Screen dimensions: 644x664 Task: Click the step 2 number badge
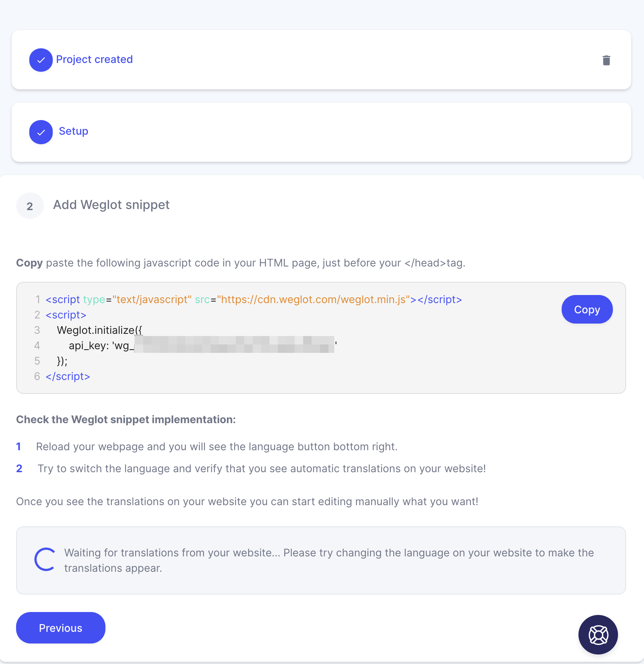[x=30, y=206]
